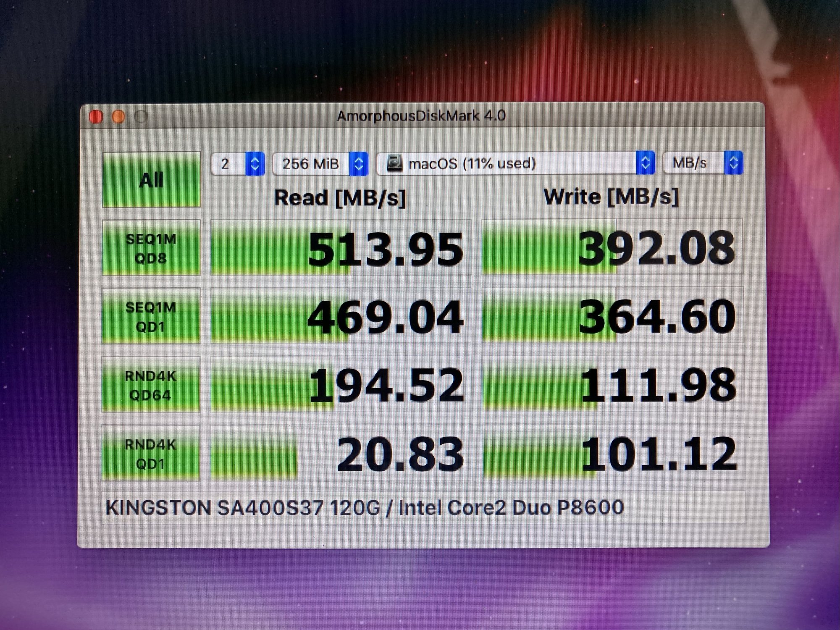Click the orange minimize window button
Image resolution: width=840 pixels, height=630 pixels.
tap(119, 117)
